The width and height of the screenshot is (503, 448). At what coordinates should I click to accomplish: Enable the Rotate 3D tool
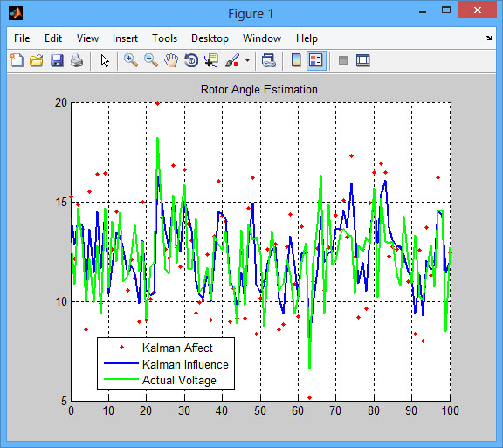(191, 60)
